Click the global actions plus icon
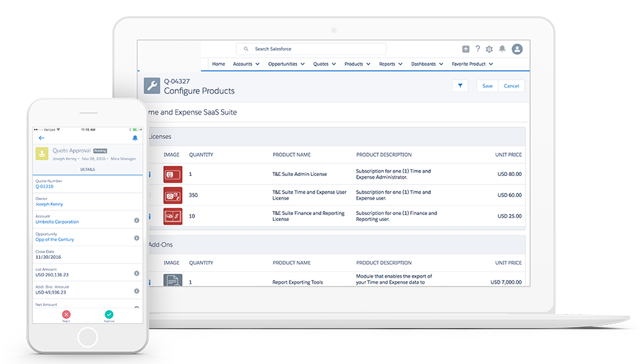Screen dimensions: 642x364 click(x=465, y=49)
